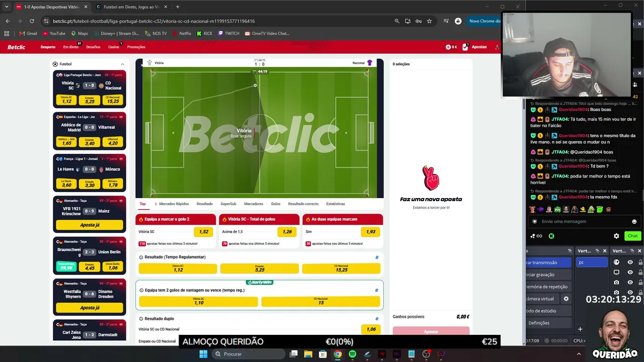Viewport: 644px width, 362px height.
Task: Select Vitória SC odds 1,12 in sidebar
Action: click(x=66, y=100)
